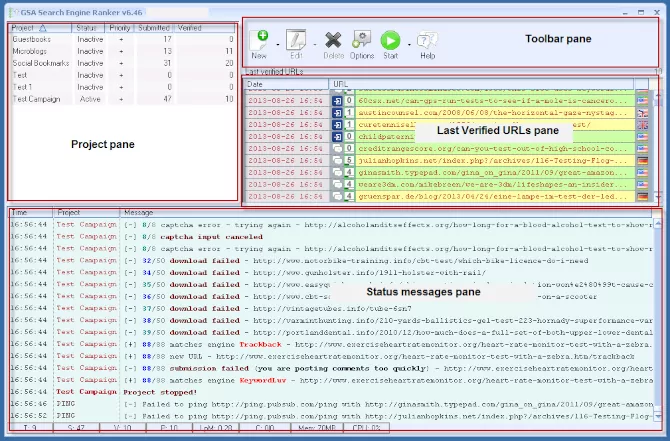Click comment icon in creditrangescore.org row
The image size is (670, 441).
(337, 149)
